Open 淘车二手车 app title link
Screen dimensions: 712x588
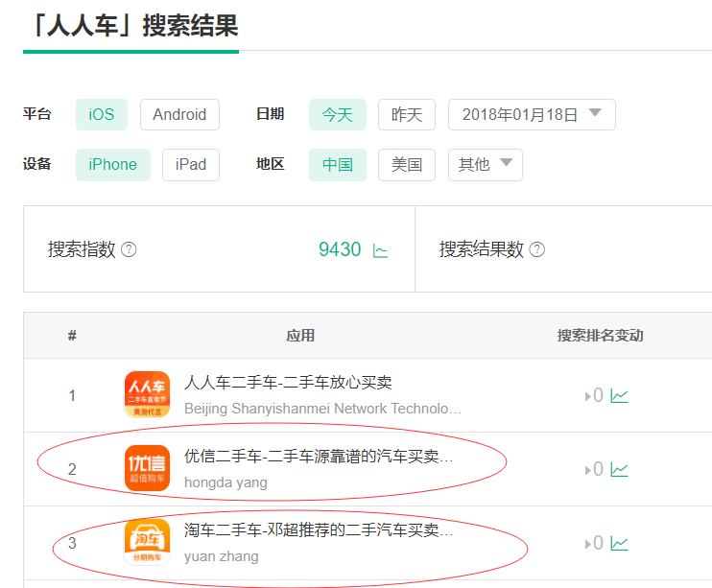point(319,529)
